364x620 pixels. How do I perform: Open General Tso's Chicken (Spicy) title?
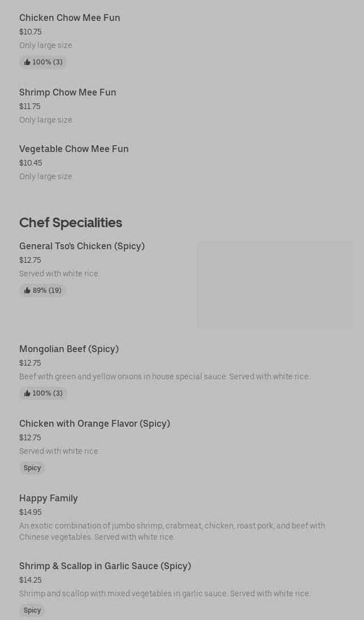[x=81, y=246]
